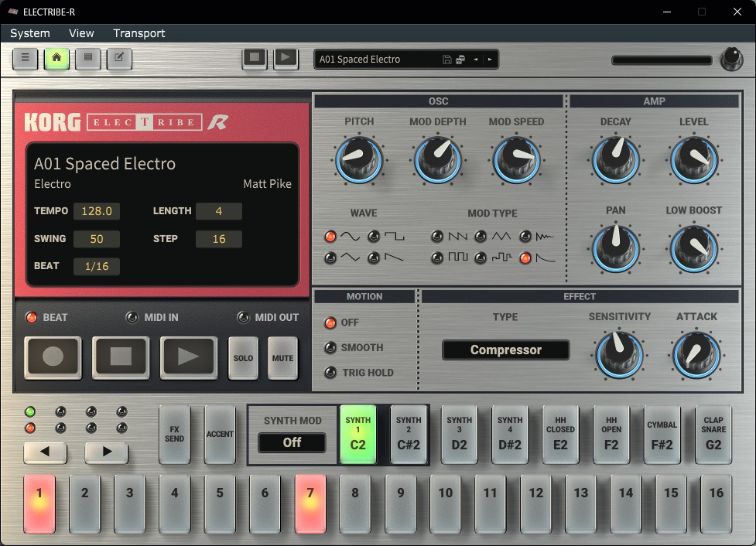The width and height of the screenshot is (756, 546).
Task: Toggle step 12 in the sequencer
Action: click(x=535, y=503)
